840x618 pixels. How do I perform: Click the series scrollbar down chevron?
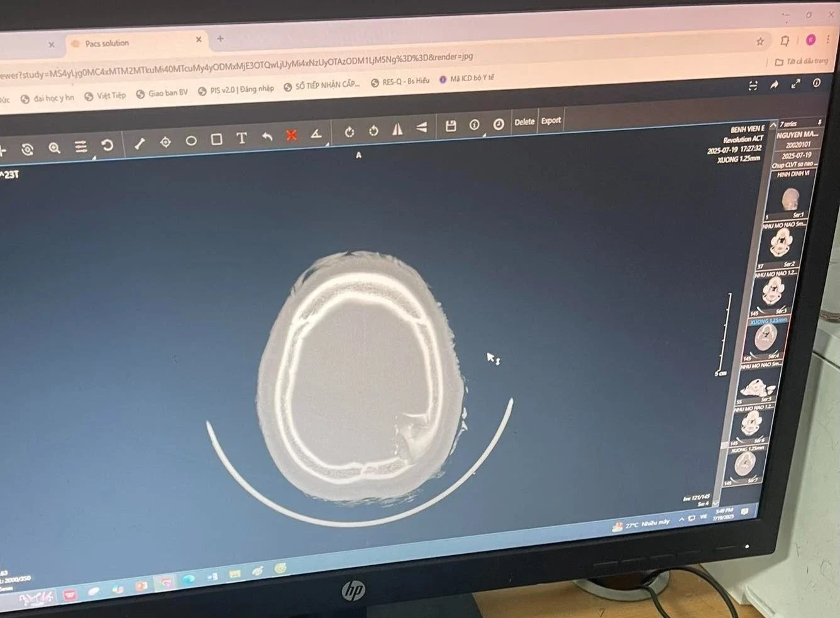(x=716, y=503)
